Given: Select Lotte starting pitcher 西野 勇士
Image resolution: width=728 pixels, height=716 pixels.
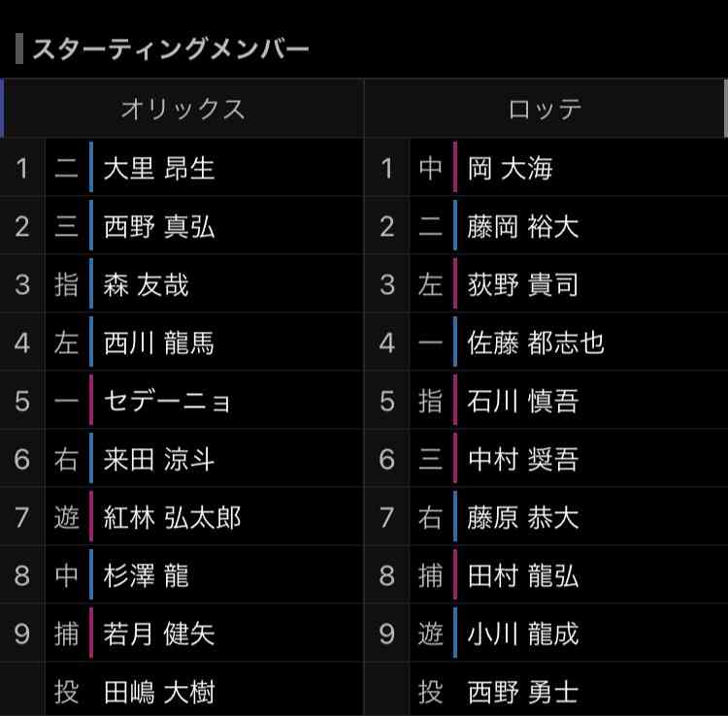Looking at the screenshot, I should pos(523,692).
